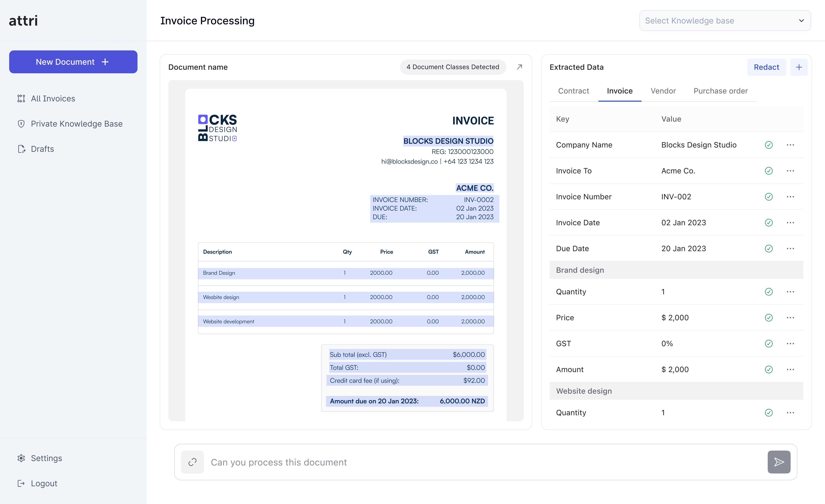Image resolution: width=825 pixels, height=504 pixels.
Task: Click the Value column header
Action: click(x=671, y=119)
